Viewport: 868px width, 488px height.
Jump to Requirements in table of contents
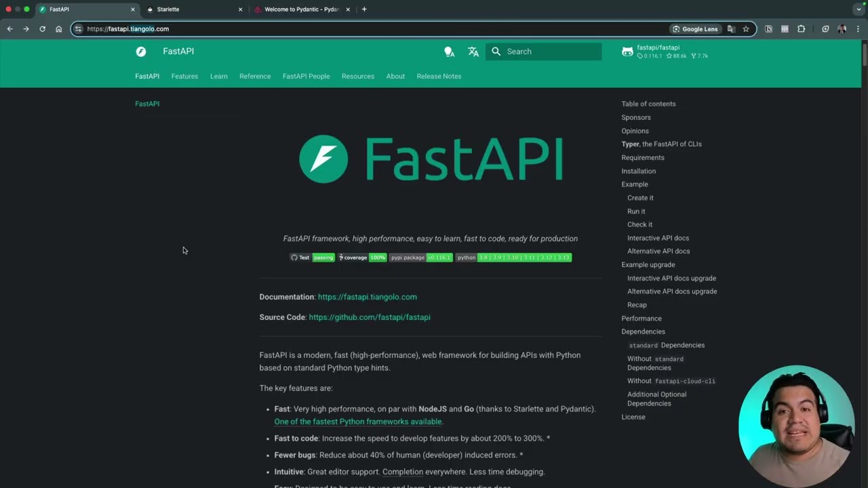pyautogui.click(x=643, y=157)
